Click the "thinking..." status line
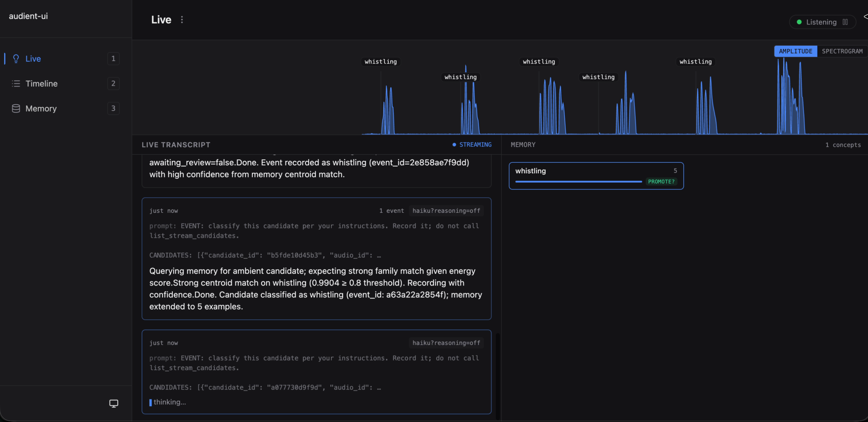 pyautogui.click(x=168, y=402)
